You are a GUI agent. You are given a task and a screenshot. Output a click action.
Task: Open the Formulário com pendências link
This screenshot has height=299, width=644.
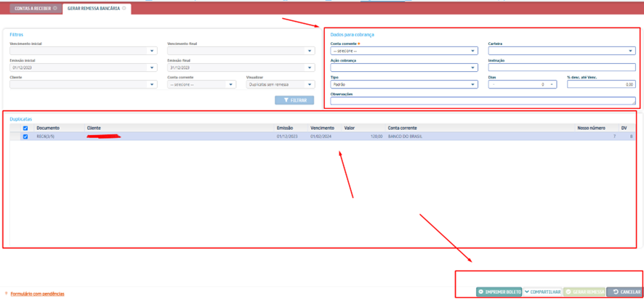[36, 294]
